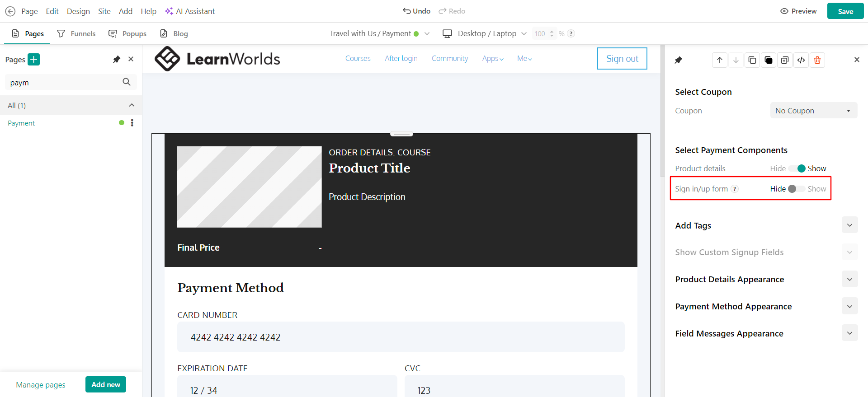The image size is (868, 397).
Task: Switch to the Funnels tab
Action: pyautogui.click(x=76, y=33)
